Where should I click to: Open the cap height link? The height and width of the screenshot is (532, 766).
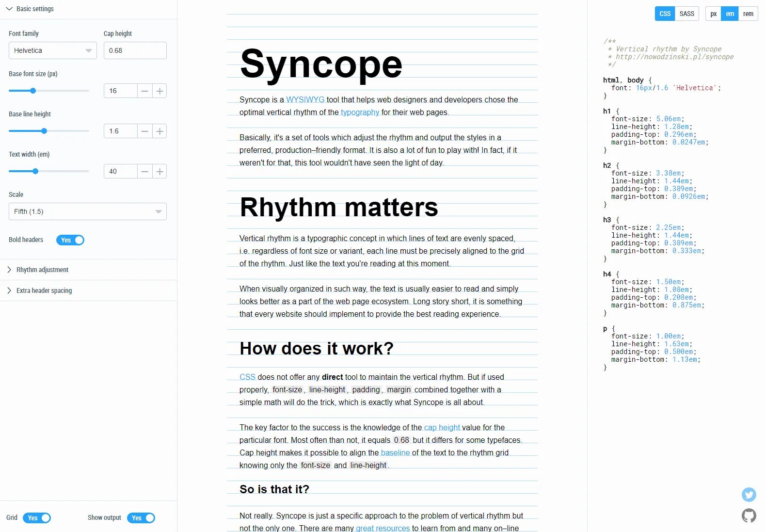click(442, 427)
